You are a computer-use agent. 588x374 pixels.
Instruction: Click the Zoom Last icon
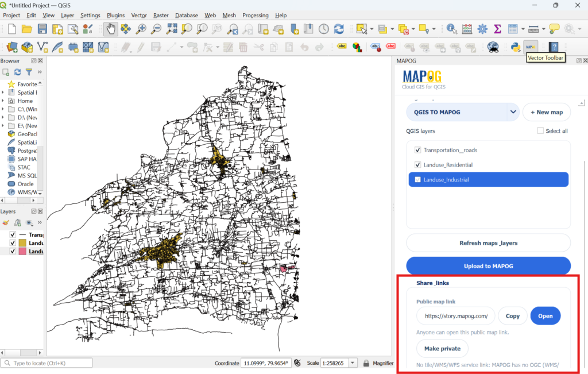click(x=233, y=29)
